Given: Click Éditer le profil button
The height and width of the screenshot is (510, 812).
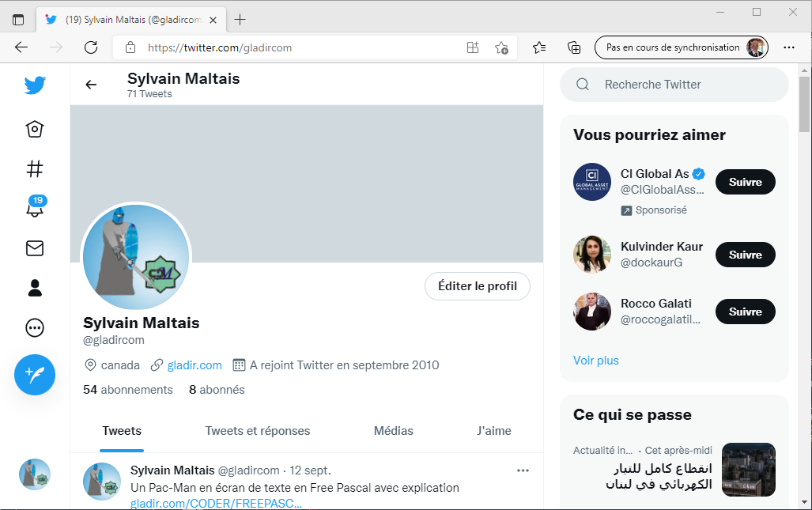Looking at the screenshot, I should [478, 286].
